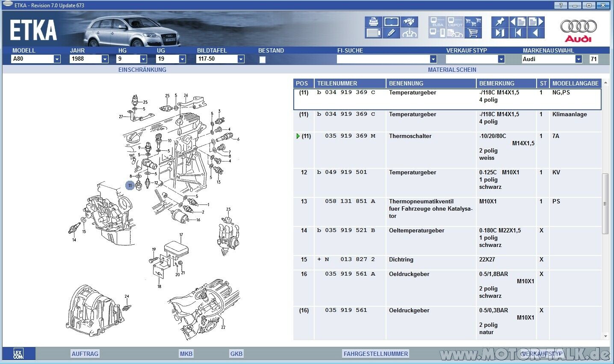The height and width of the screenshot is (364, 614).
Task: Select the Dichtring 22X27 row
Action: 447,263
